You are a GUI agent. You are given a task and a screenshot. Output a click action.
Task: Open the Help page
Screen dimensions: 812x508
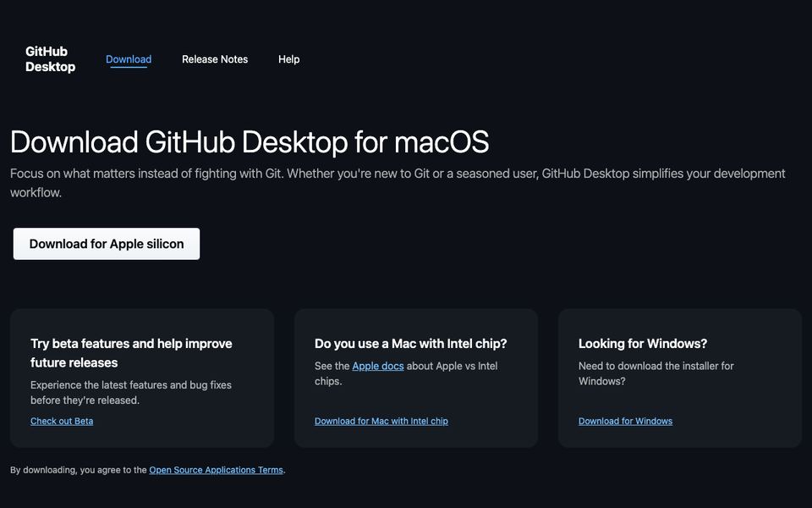pyautogui.click(x=289, y=59)
